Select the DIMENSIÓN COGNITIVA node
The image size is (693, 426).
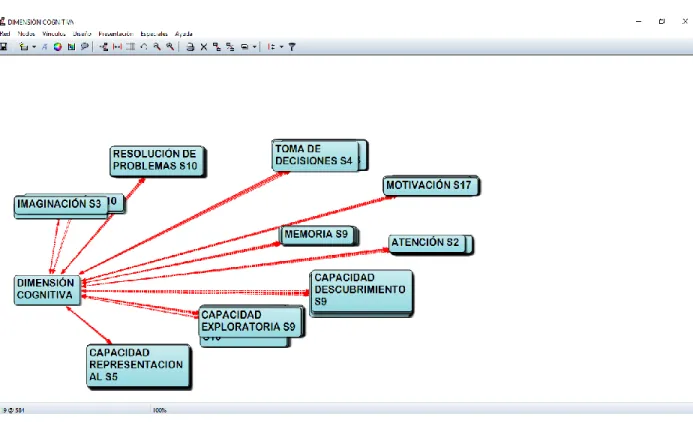click(47, 289)
